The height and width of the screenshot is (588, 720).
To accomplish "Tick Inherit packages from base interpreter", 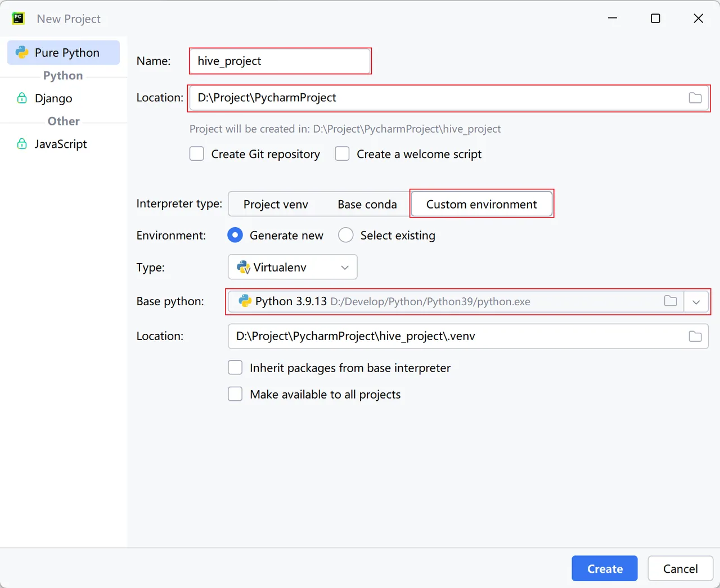I will click(235, 368).
